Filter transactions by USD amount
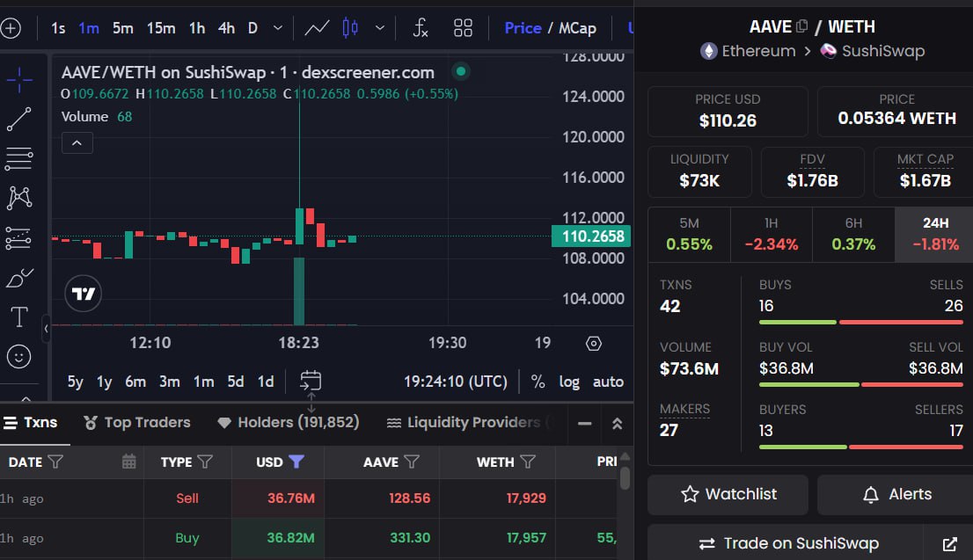973x560 pixels. [296, 462]
